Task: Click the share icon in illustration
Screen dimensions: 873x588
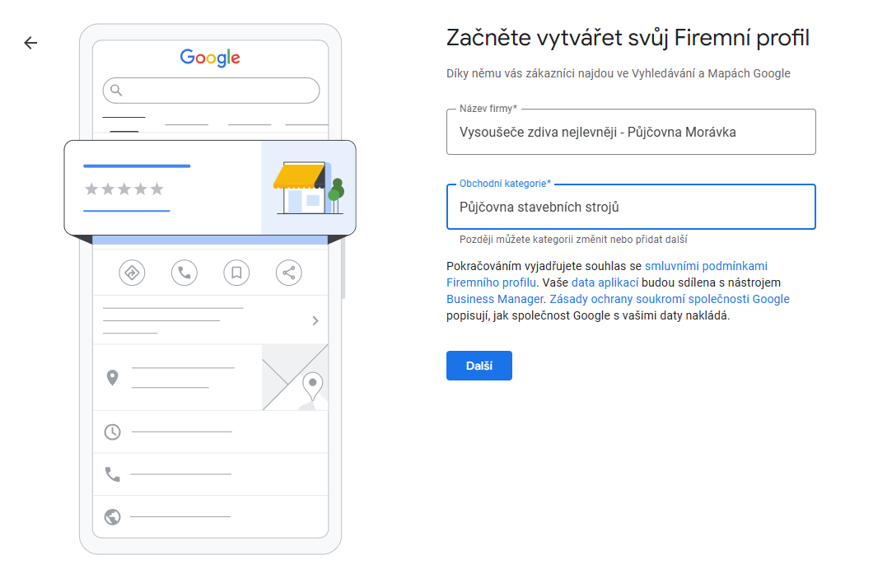Action: [x=288, y=273]
